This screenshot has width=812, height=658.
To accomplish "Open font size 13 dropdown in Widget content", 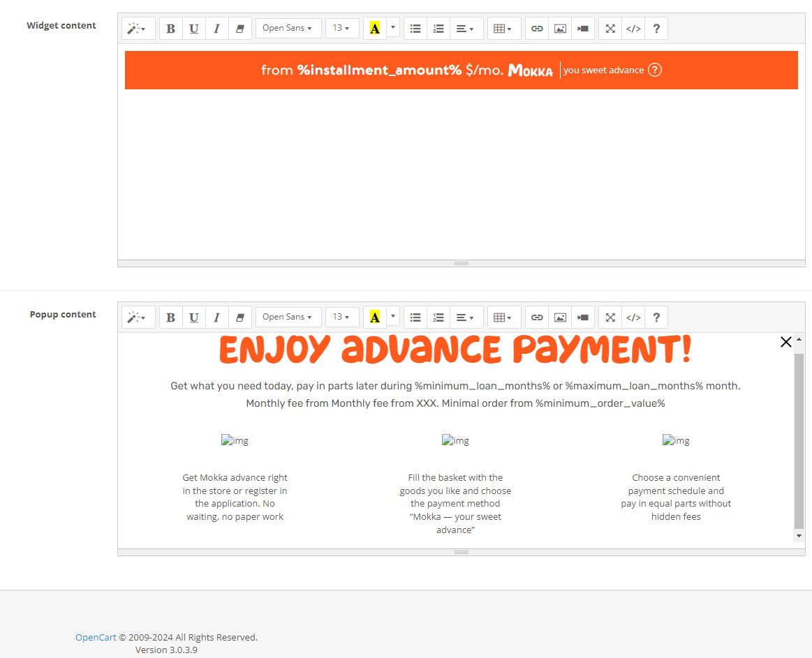I will (341, 29).
